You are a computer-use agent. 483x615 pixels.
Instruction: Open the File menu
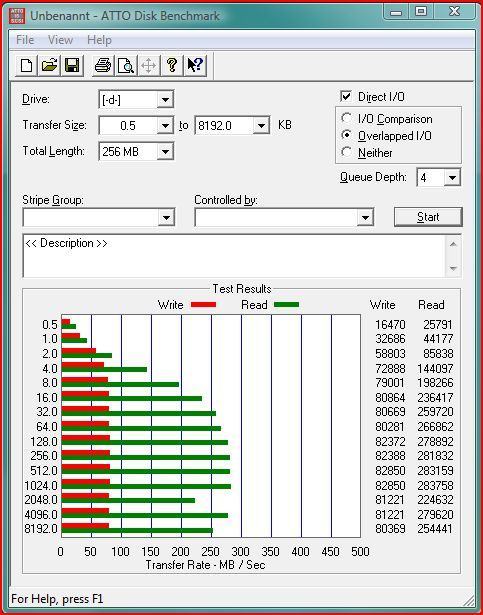point(25,40)
